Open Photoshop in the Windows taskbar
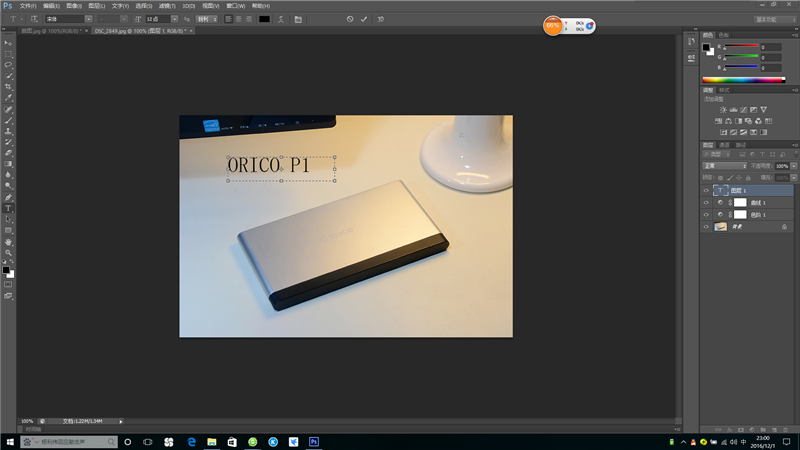Viewport: 800px width, 450px height. 314,442
